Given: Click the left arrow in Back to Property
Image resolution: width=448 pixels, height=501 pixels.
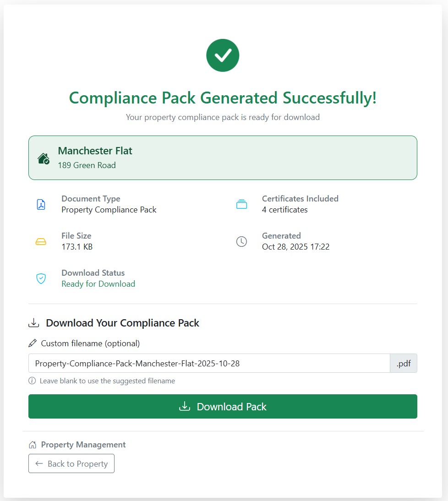Looking at the screenshot, I should click(x=38, y=463).
